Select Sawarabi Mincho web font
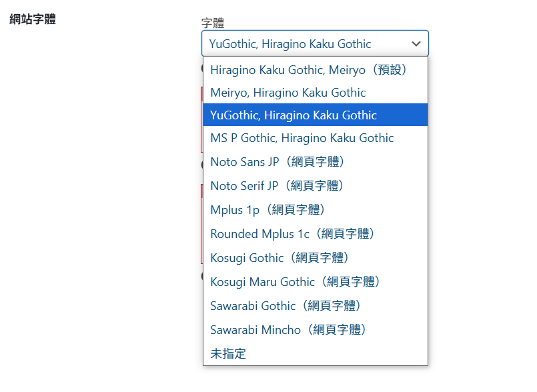 click(x=316, y=329)
